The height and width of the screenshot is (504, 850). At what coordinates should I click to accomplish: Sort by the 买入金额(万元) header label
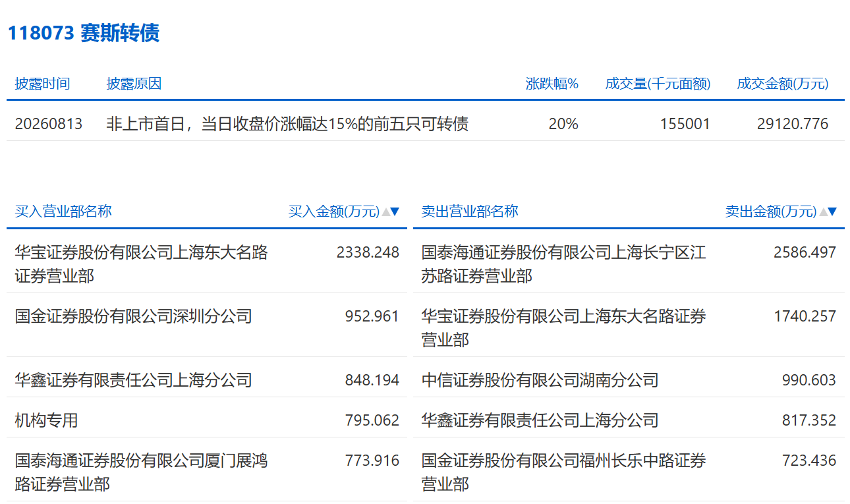tap(334, 211)
